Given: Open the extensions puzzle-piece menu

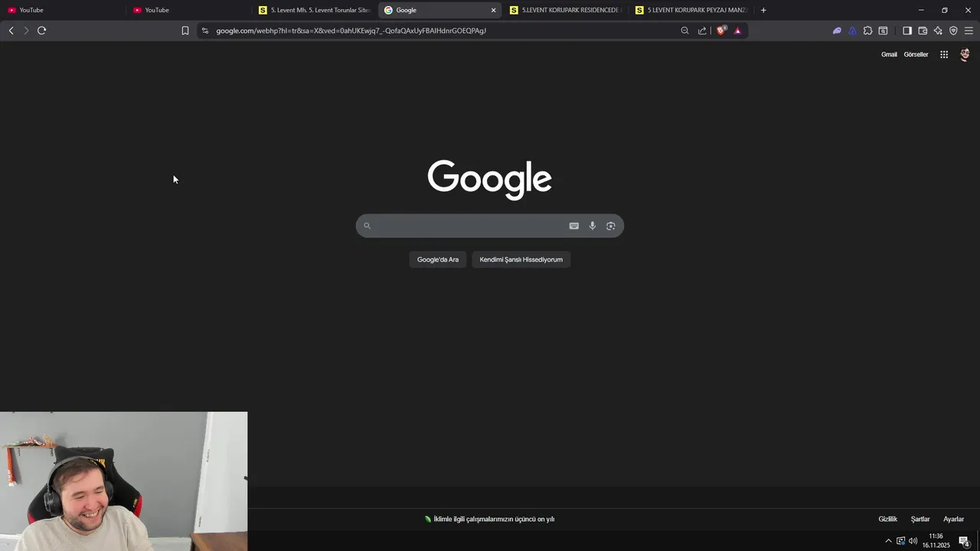Looking at the screenshot, I should 867,31.
